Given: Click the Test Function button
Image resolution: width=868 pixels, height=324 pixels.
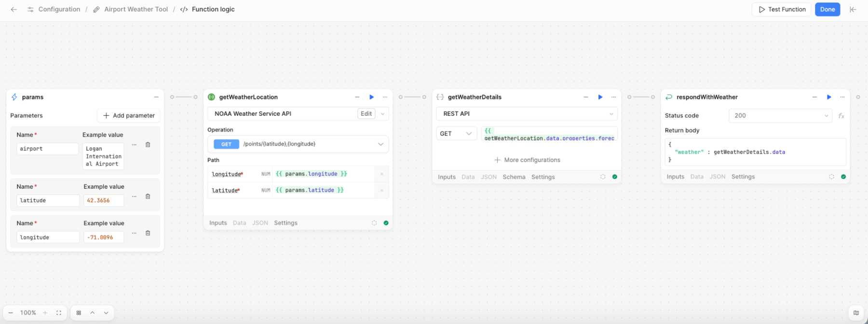Looking at the screenshot, I should click(782, 9).
